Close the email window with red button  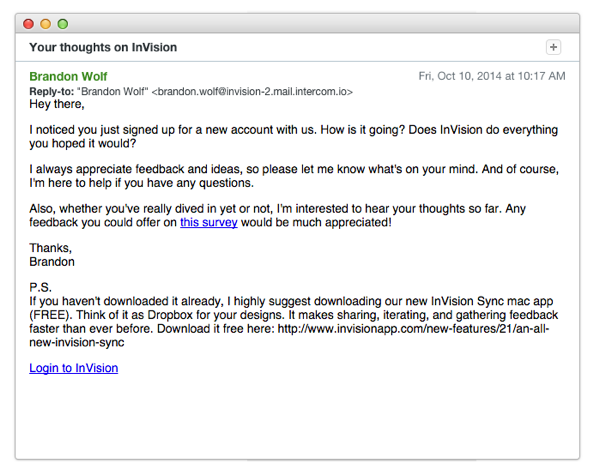[28, 24]
